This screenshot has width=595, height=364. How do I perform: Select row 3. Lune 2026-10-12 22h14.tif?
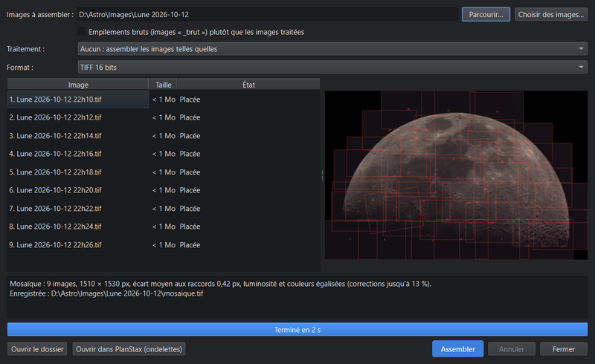(x=164, y=136)
